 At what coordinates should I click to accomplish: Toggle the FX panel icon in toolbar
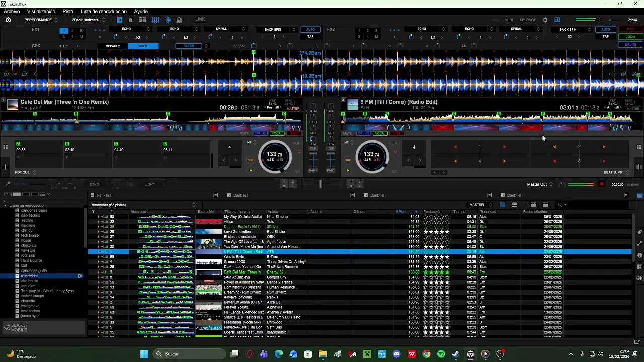(x=119, y=20)
